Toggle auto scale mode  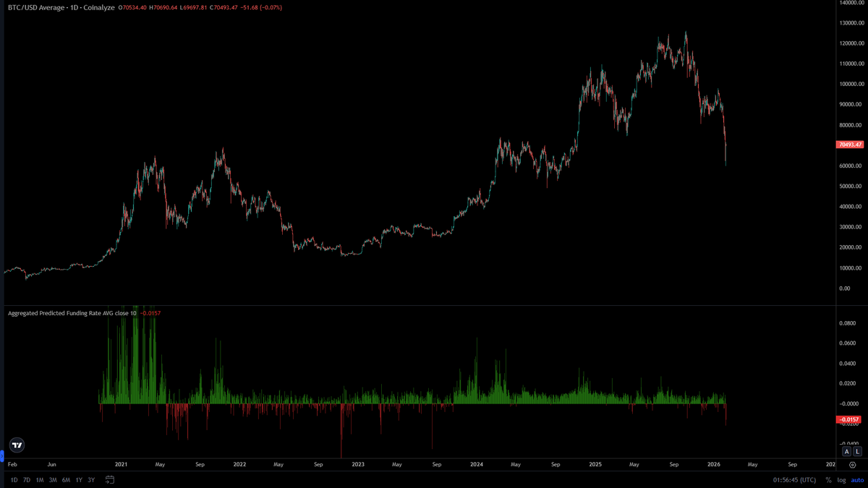(x=857, y=480)
